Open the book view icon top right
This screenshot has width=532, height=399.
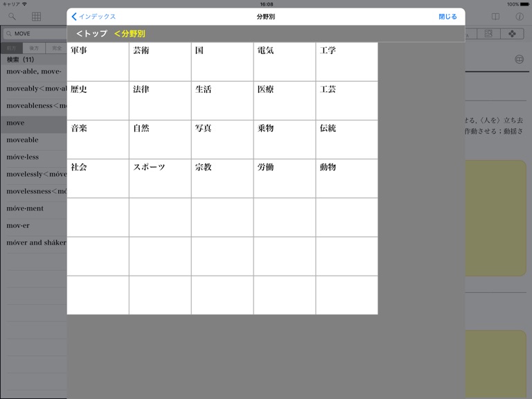pyautogui.click(x=495, y=17)
